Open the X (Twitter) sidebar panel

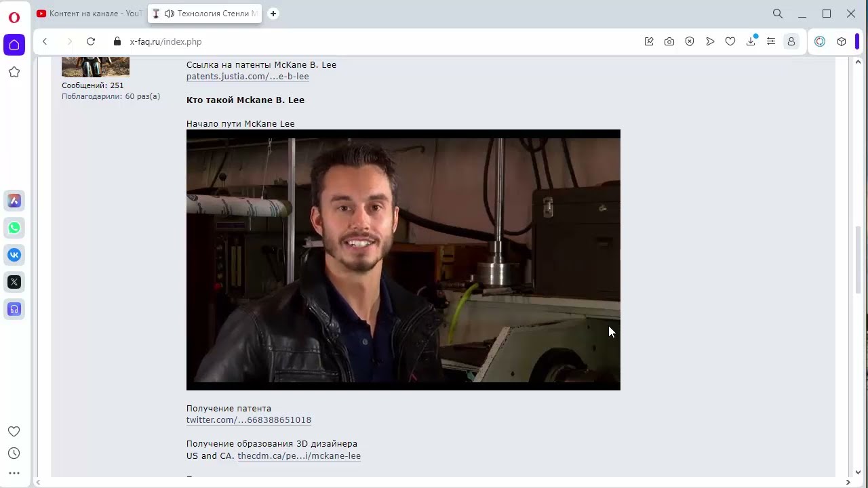(x=14, y=282)
